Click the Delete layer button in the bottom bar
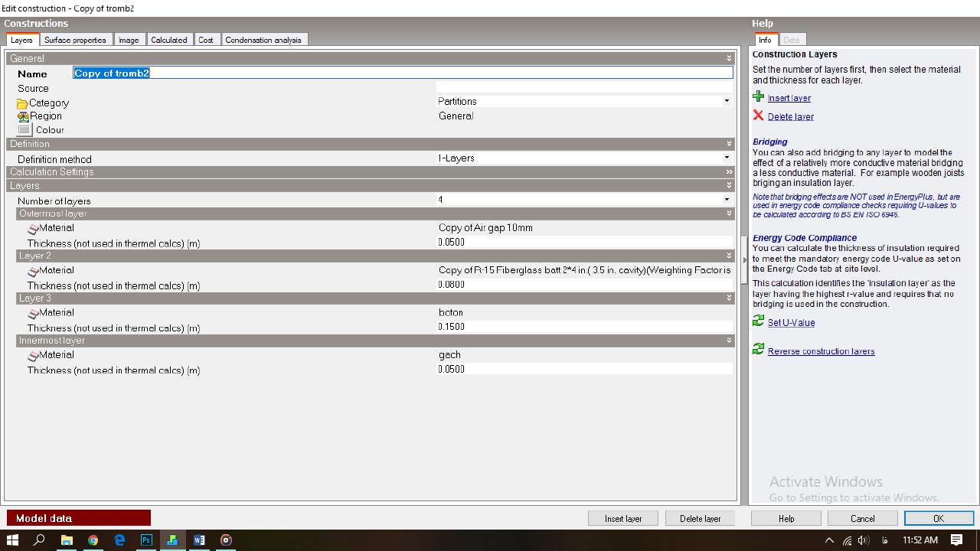 701,518
